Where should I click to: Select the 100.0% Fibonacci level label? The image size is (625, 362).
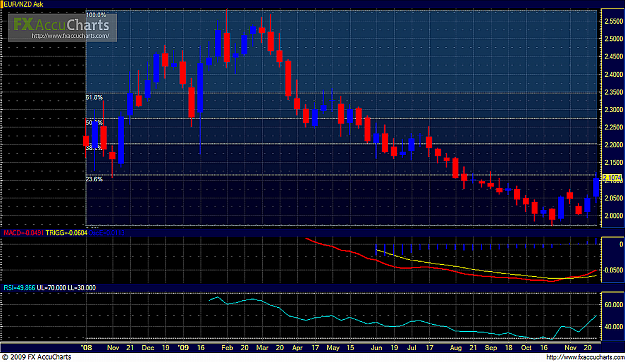(x=96, y=15)
